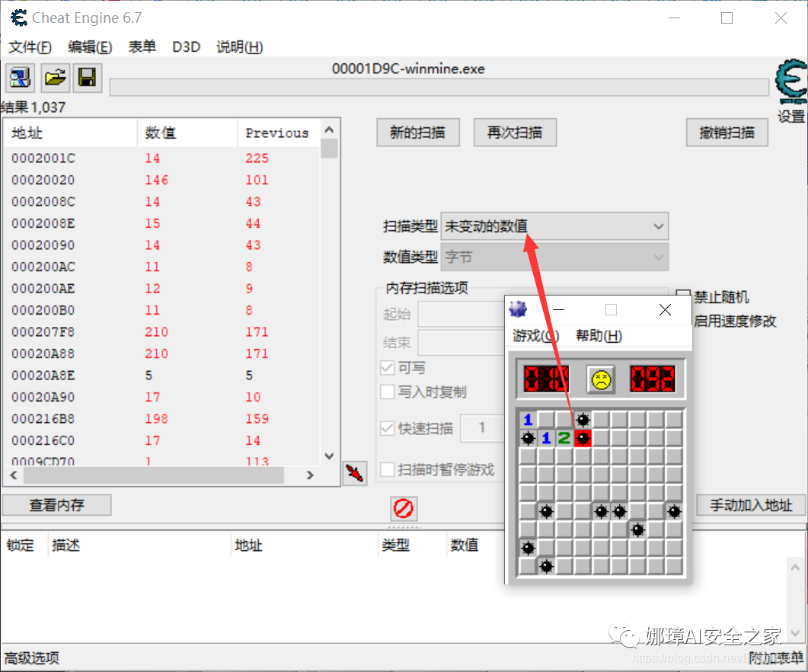The width and height of the screenshot is (808, 672).
Task: Open the 文件(F) menu
Action: pyautogui.click(x=30, y=47)
